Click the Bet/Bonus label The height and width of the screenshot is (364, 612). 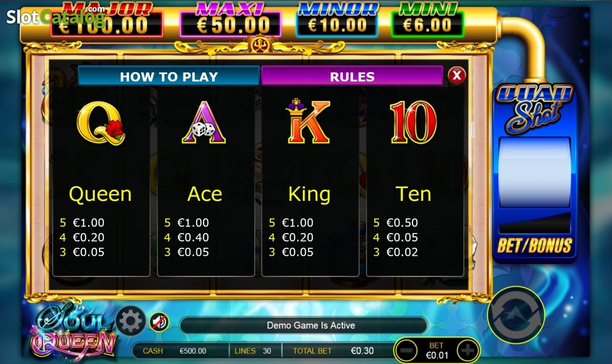pyautogui.click(x=534, y=245)
